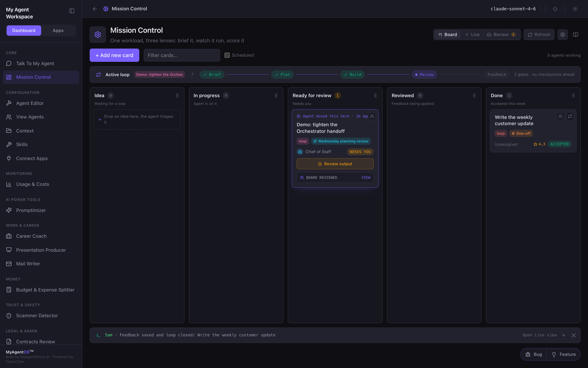Focus the Filter cards input
588x368 pixels.
182,55
